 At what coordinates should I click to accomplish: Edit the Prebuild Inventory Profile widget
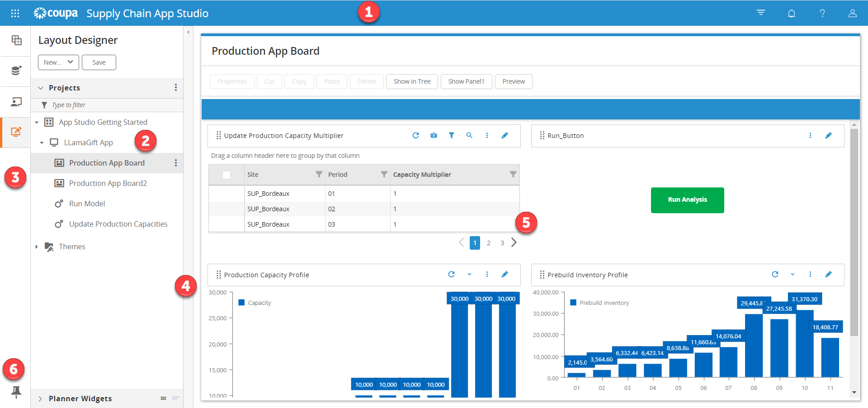tap(828, 274)
